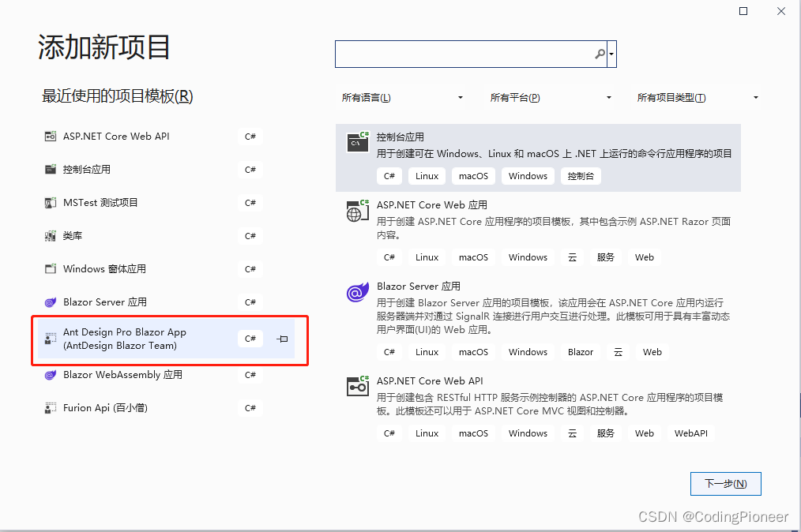Click the WebAPI tag on ASP.NET Core Web API

(x=690, y=433)
